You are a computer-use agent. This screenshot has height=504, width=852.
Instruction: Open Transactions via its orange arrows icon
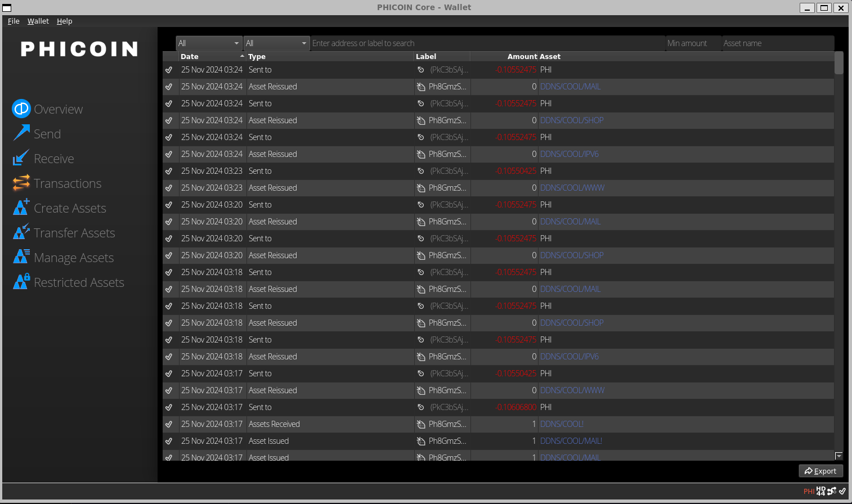21,183
